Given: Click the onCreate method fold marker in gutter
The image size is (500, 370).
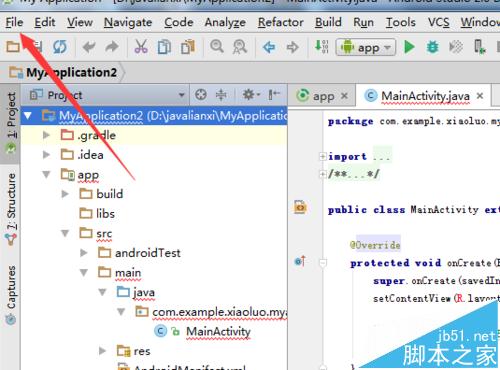Looking at the screenshot, I should pos(323,263).
